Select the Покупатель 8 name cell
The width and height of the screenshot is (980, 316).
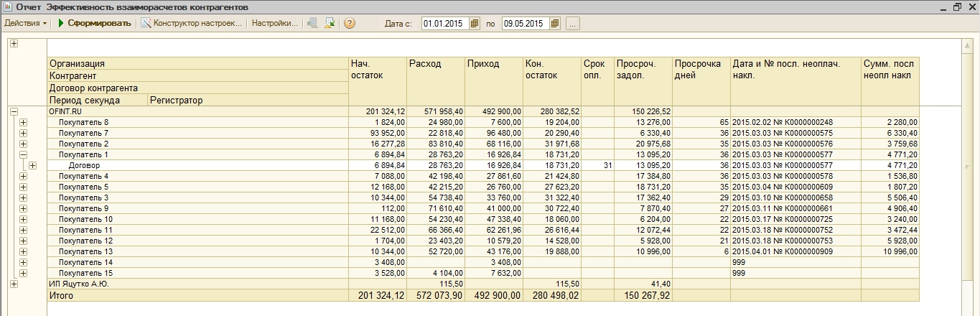[197, 122]
